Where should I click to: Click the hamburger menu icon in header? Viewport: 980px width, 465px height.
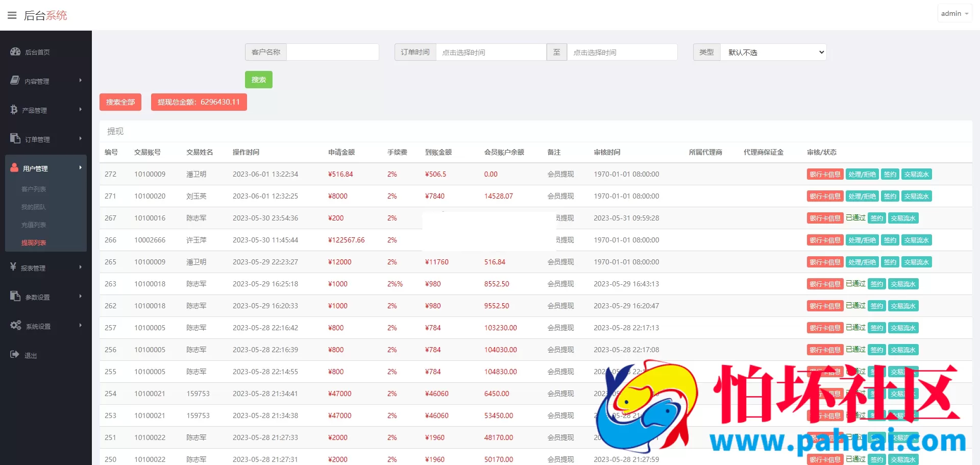click(12, 15)
